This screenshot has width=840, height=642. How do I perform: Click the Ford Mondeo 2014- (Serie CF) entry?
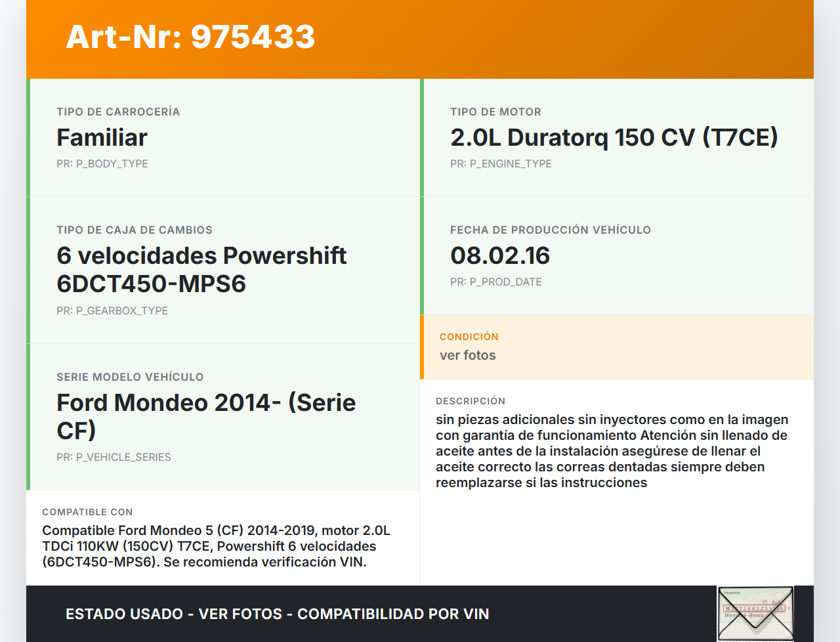click(x=205, y=416)
